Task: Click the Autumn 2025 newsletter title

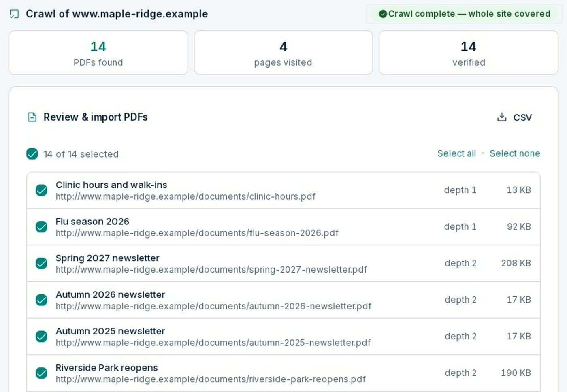Action: pyautogui.click(x=110, y=331)
